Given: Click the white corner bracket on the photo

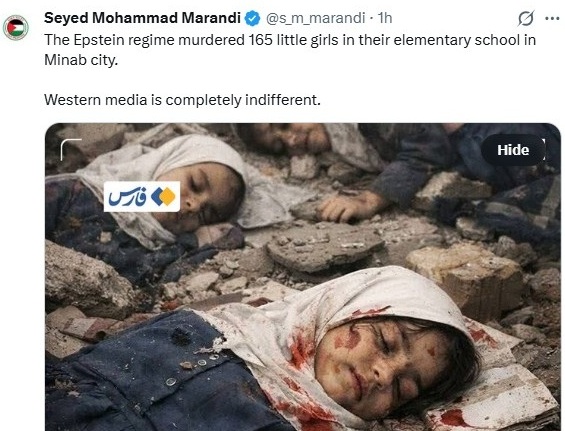Looking at the screenshot, I should 71,149.
